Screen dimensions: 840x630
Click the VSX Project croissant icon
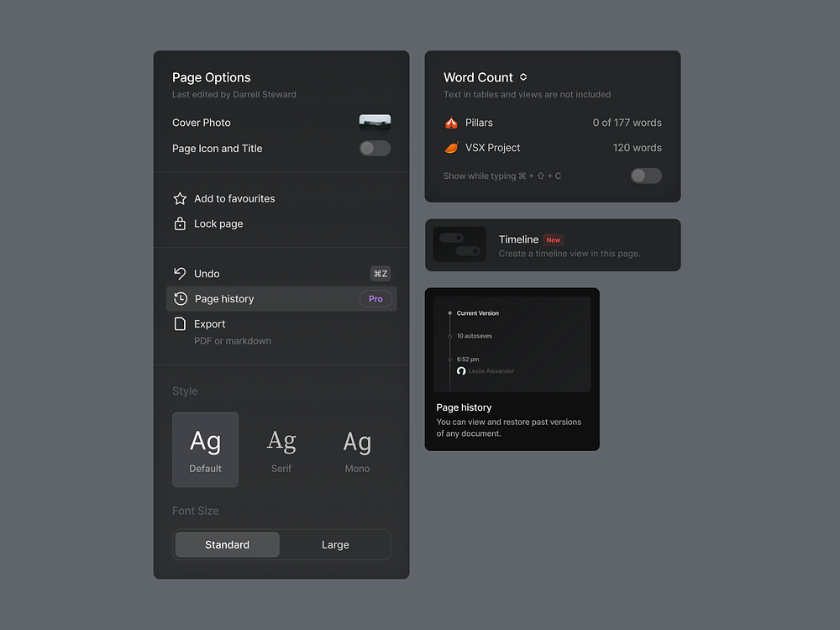pos(451,147)
